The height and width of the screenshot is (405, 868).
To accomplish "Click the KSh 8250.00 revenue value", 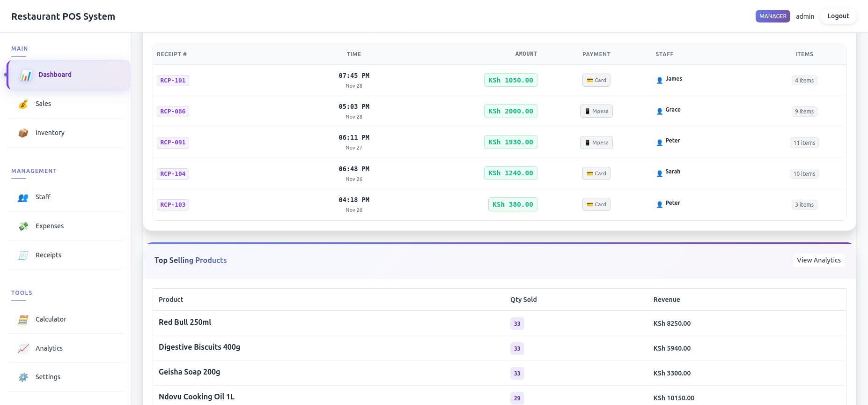I will [672, 323].
